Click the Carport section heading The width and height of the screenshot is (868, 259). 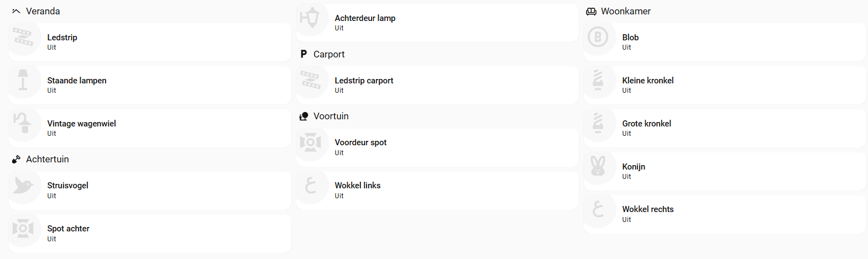tap(328, 54)
